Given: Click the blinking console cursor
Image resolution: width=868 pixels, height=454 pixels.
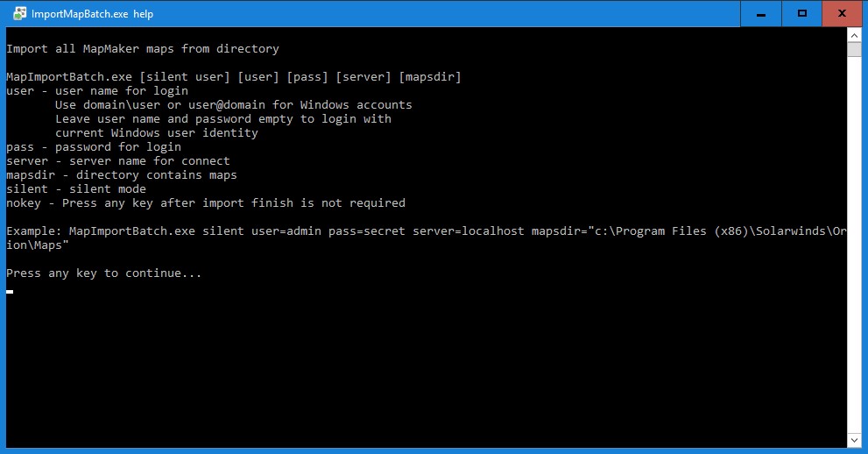Looking at the screenshot, I should click(10, 291).
